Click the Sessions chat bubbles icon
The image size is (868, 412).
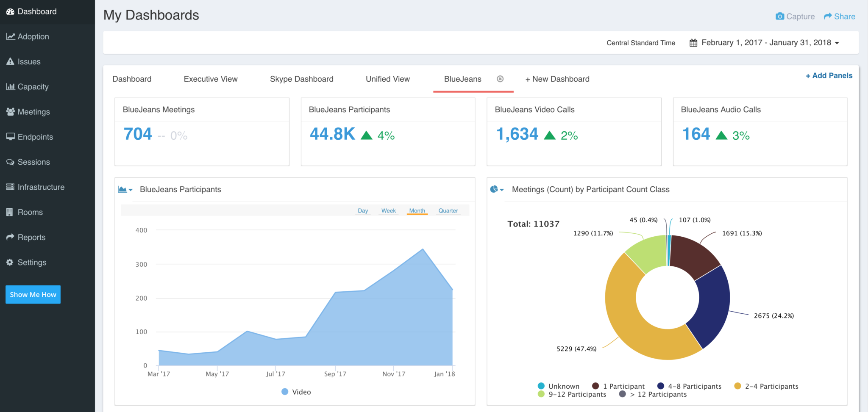coord(11,162)
